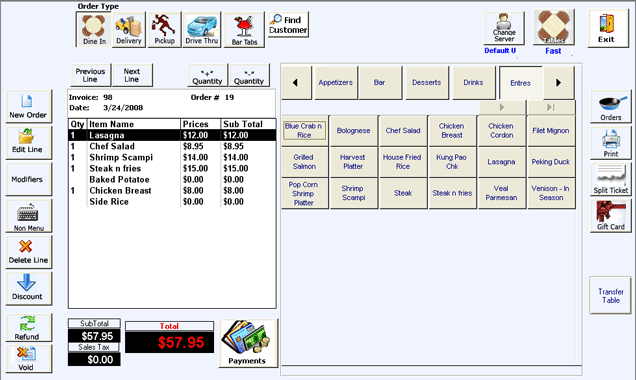This screenshot has height=380, width=636.
Task: Select the Shrimp Scampi order line
Action: 172,157
